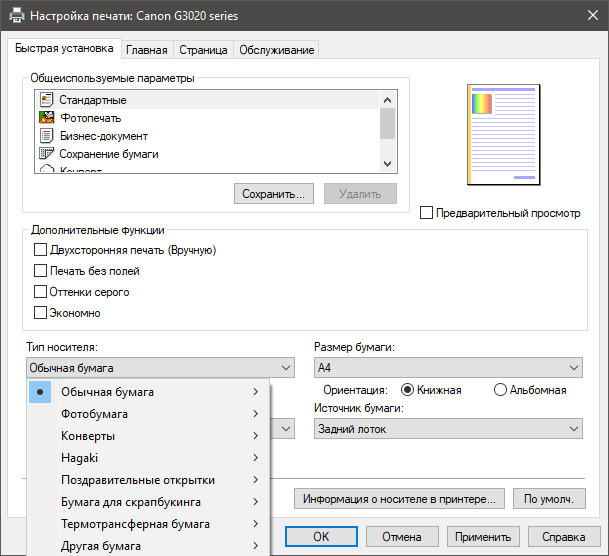Open the Источник бумаги dropdown
609x556 pixels.
pyautogui.click(x=448, y=429)
